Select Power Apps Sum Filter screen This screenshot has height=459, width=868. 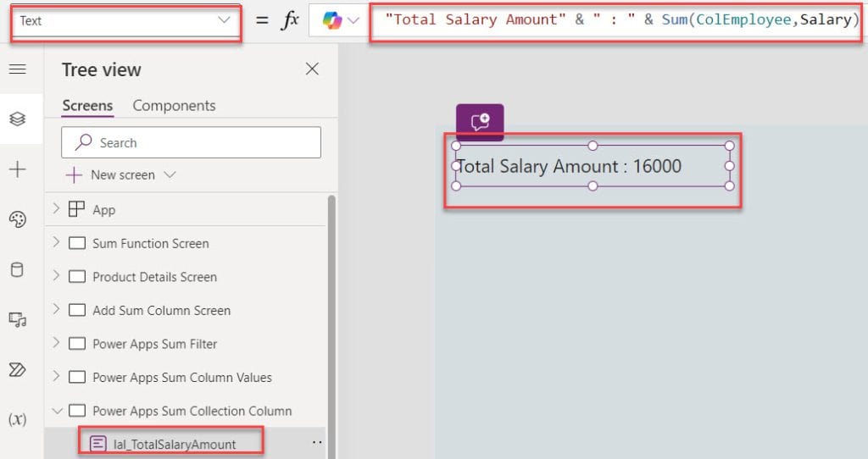(x=154, y=344)
